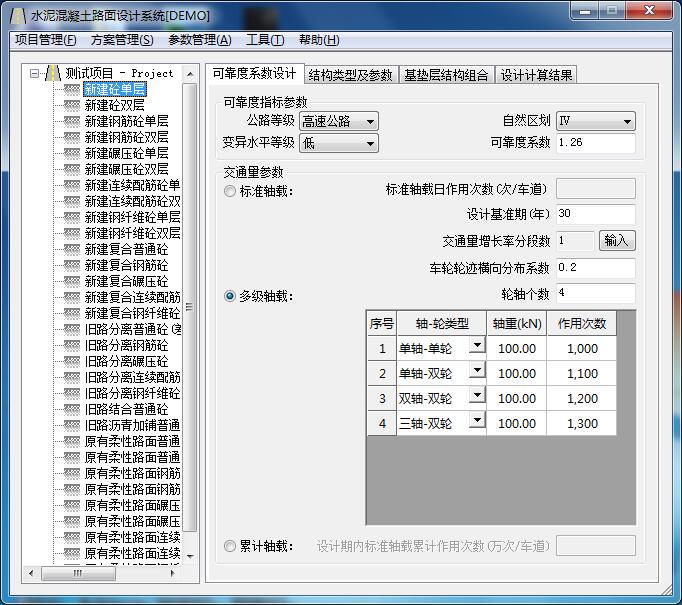This screenshot has height=605, width=682.
Task: Select the 多级轴载 radio button
Action: (230, 296)
